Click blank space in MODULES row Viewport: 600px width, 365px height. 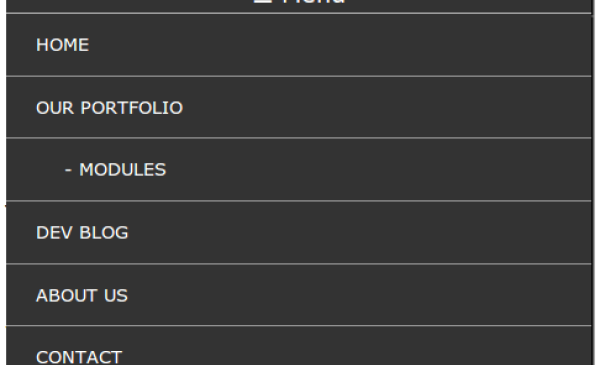(383, 170)
